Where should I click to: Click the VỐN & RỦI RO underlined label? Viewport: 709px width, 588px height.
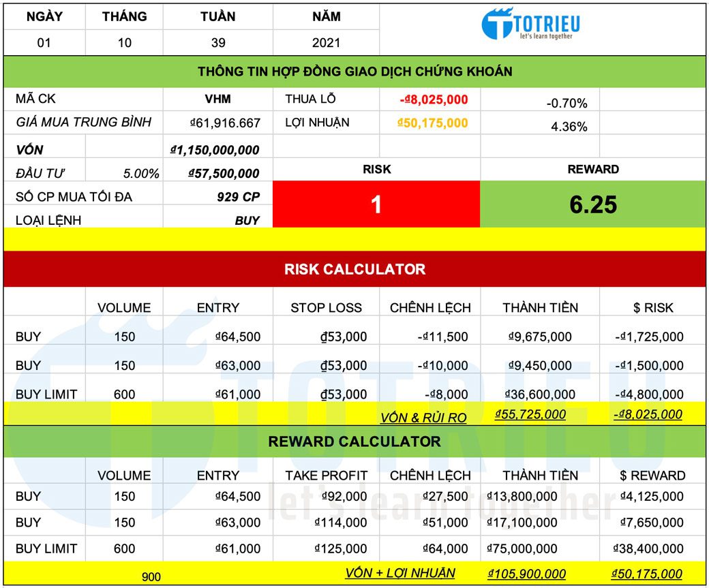point(423,418)
